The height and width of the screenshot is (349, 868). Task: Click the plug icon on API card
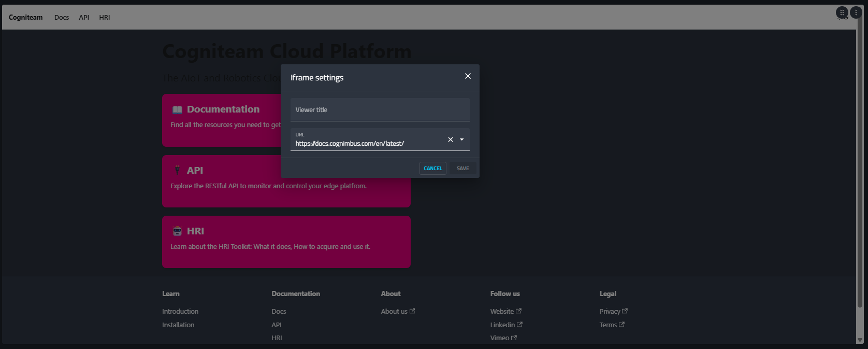pos(178,170)
